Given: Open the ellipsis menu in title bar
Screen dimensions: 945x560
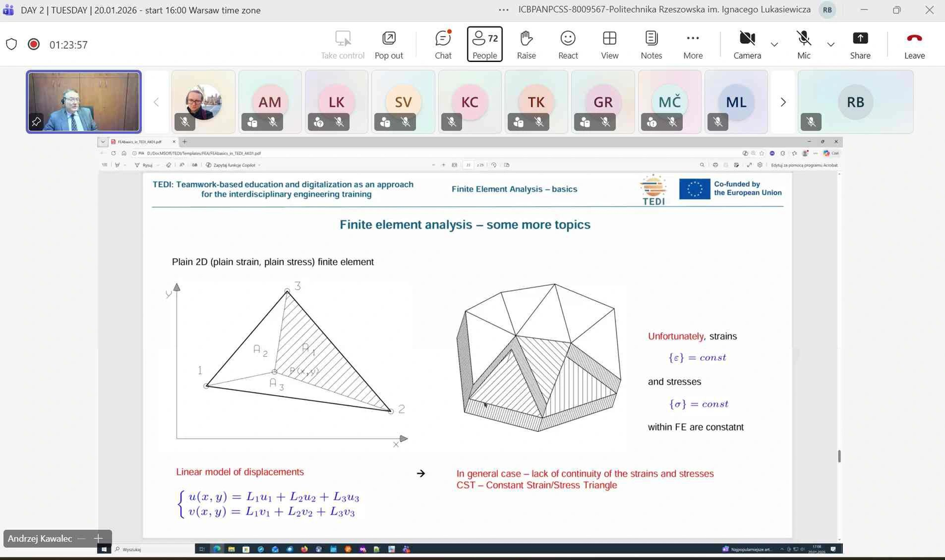Looking at the screenshot, I should tap(503, 10).
